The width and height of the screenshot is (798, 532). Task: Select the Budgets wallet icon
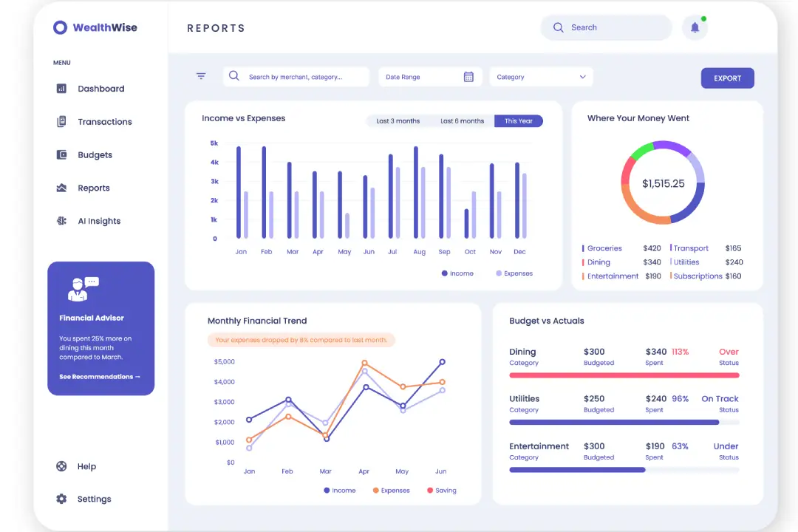tap(61, 155)
